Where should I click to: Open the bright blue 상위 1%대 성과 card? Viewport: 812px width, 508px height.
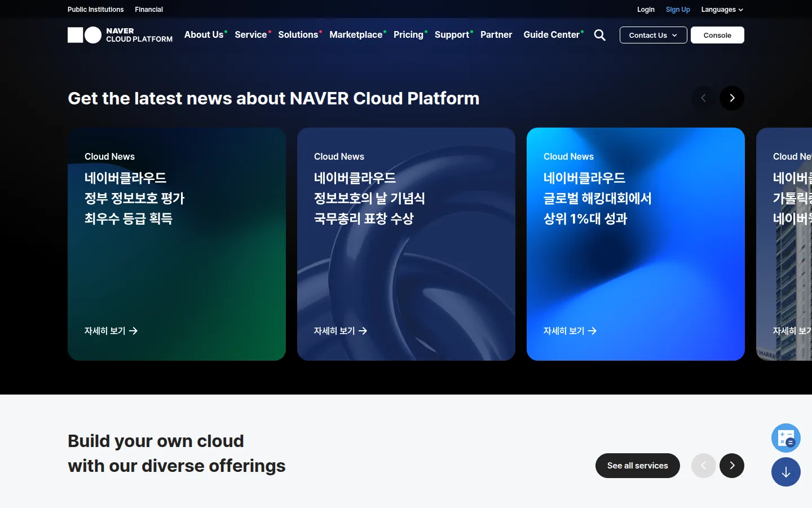tap(636, 244)
